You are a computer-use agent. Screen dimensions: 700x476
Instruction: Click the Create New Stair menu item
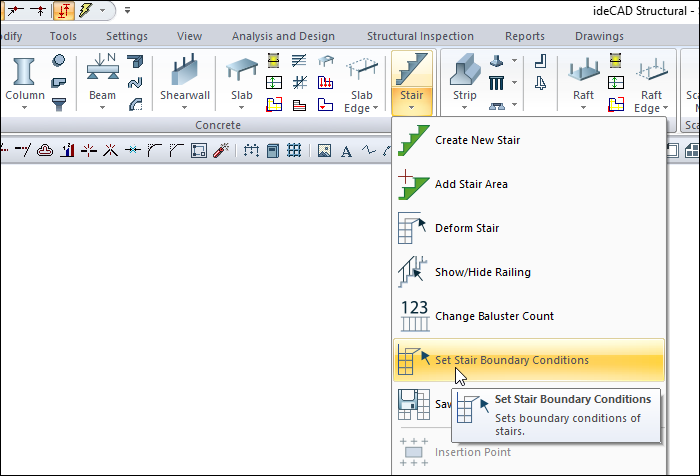tap(476, 140)
